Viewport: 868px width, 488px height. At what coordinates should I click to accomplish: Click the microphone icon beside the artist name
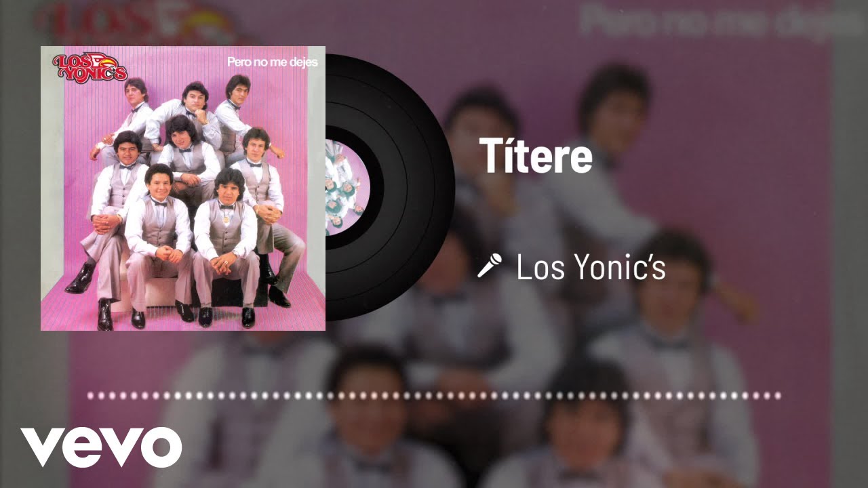click(490, 266)
